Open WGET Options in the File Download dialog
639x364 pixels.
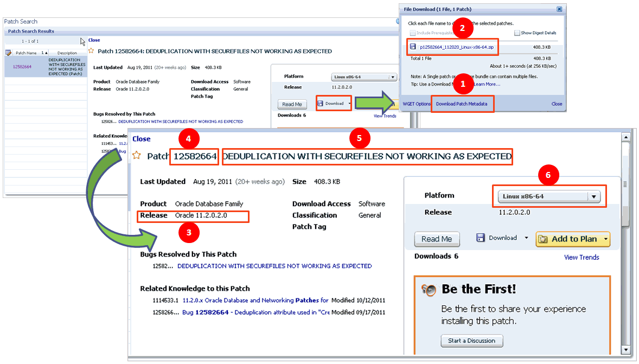tap(417, 104)
